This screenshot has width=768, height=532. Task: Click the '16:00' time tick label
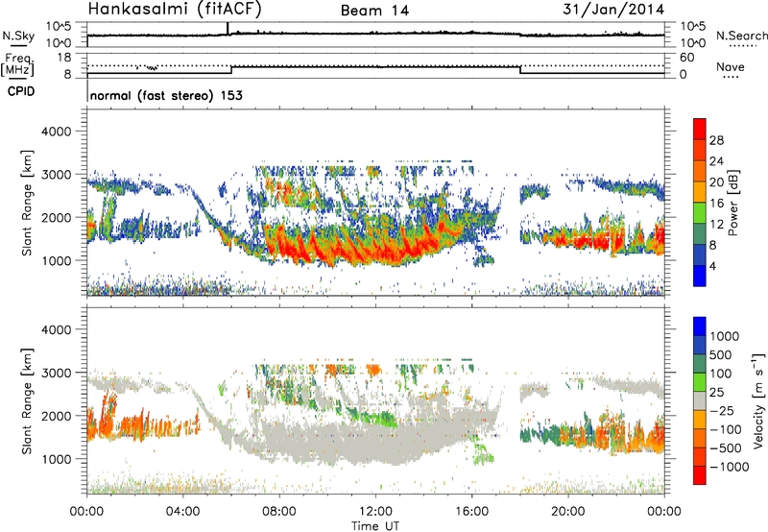(x=471, y=512)
